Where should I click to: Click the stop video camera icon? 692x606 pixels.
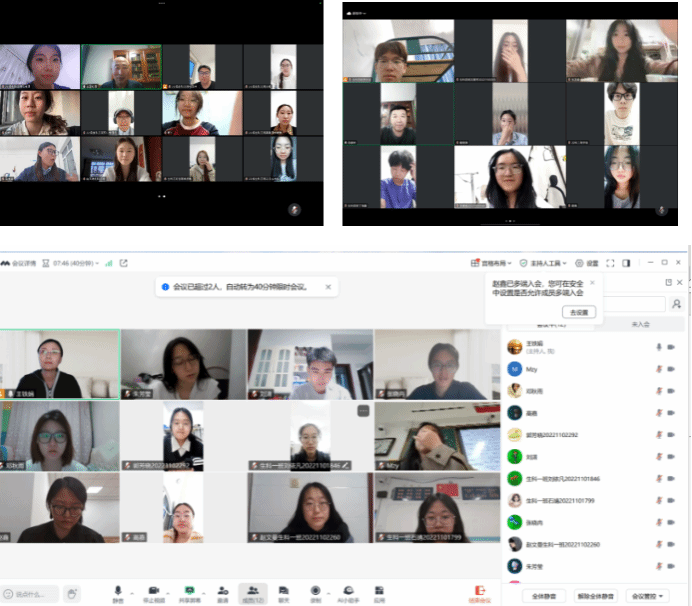154,591
